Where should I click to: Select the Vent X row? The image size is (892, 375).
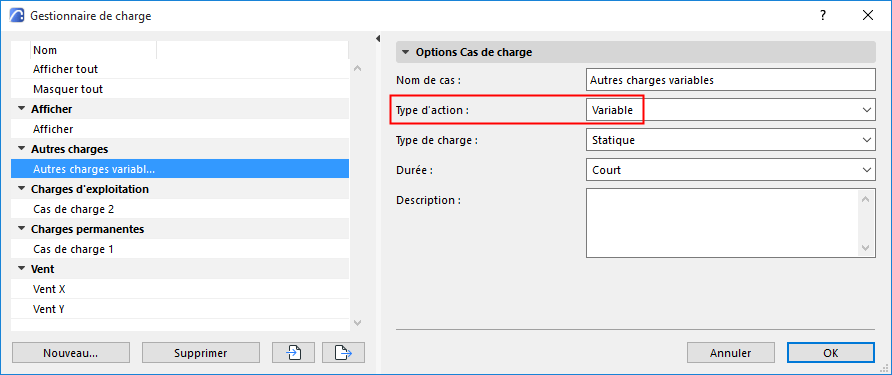pyautogui.click(x=180, y=289)
